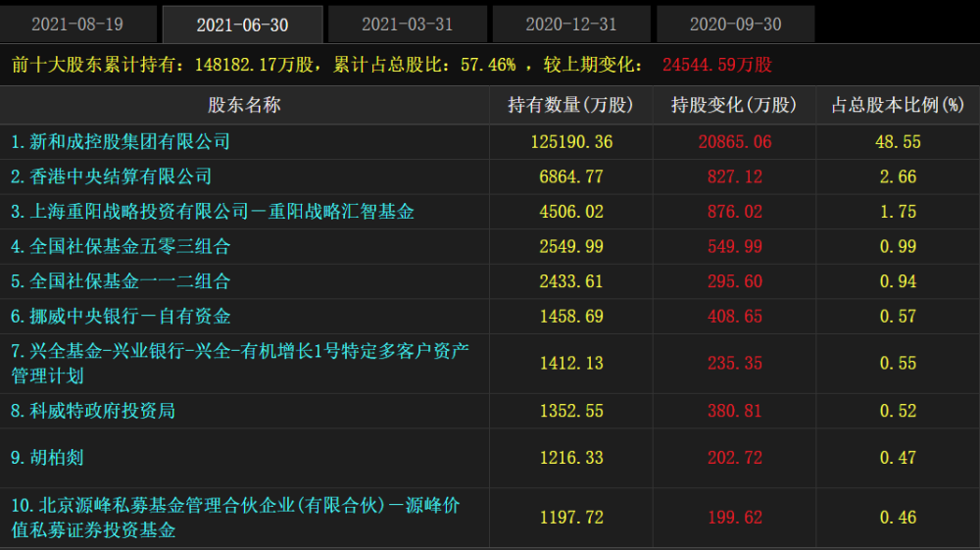980x550 pixels.
Task: Open the 全国社保基金一一二组合 link
Action: point(120,281)
